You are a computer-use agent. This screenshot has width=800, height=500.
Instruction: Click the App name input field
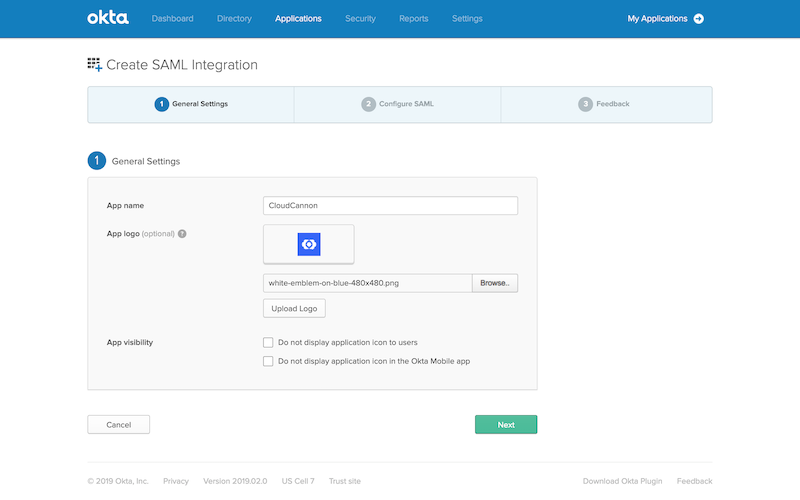[390, 206]
